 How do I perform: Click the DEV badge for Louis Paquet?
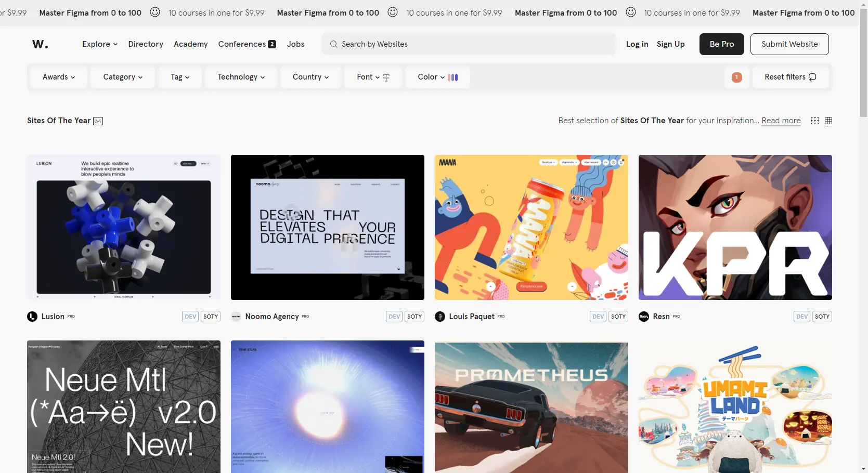point(599,317)
